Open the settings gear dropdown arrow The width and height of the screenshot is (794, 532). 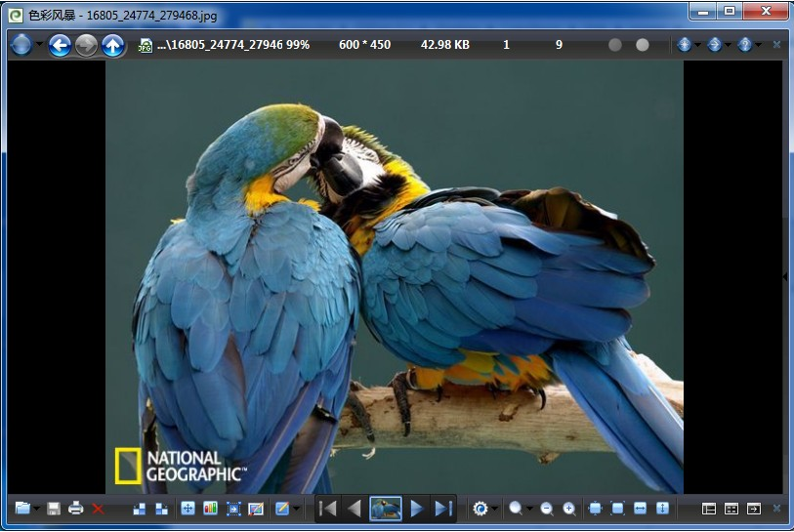(495, 509)
